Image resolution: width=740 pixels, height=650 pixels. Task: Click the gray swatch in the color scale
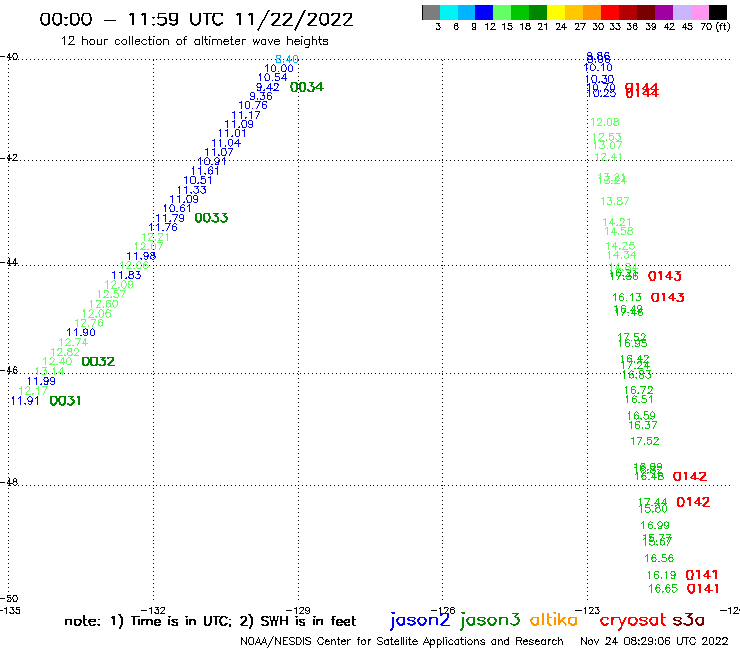(x=431, y=12)
